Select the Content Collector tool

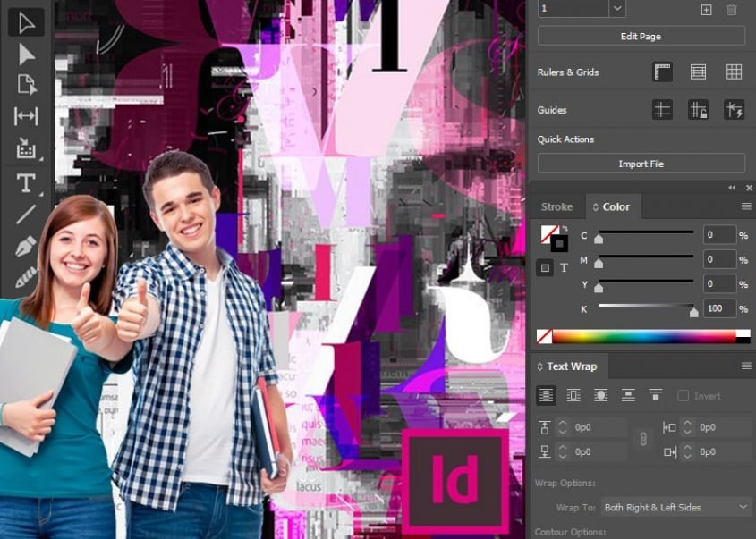click(x=26, y=147)
